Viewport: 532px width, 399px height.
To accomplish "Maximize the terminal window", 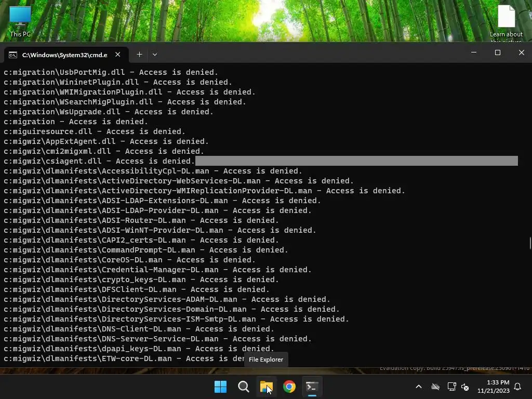I will [x=498, y=52].
